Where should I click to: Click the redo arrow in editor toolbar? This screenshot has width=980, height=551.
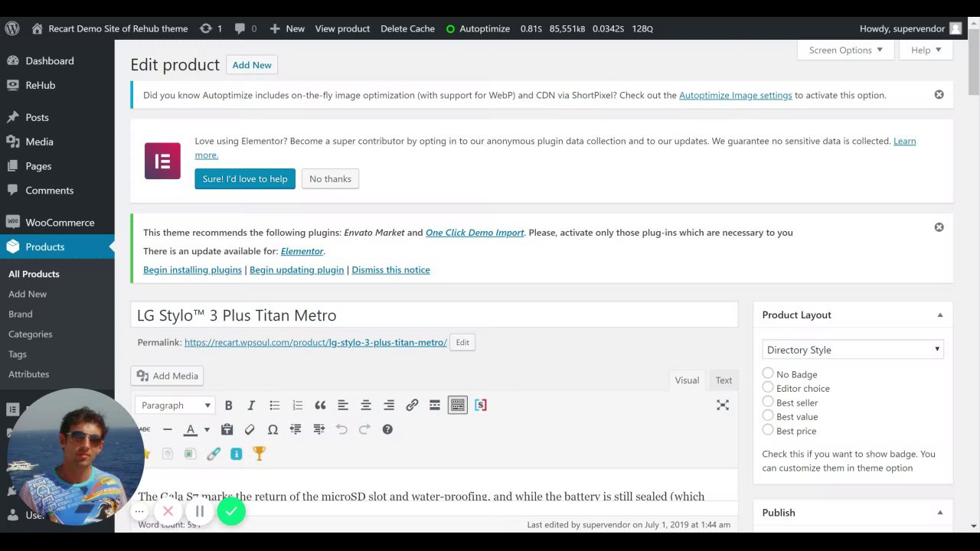click(x=364, y=429)
